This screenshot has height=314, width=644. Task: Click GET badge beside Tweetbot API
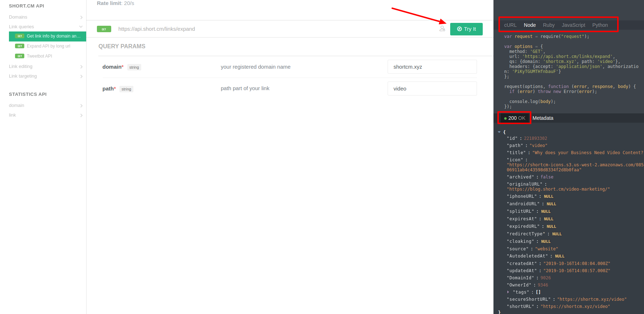click(20, 56)
